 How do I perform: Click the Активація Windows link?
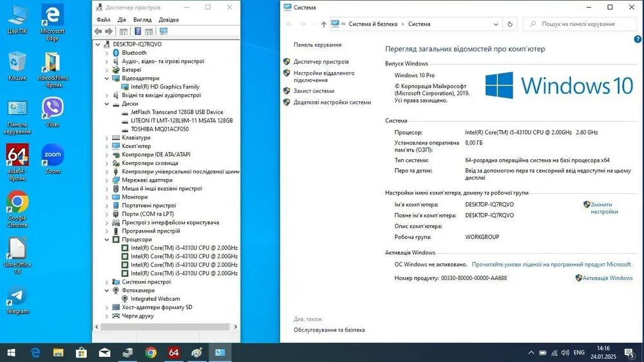pos(607,278)
